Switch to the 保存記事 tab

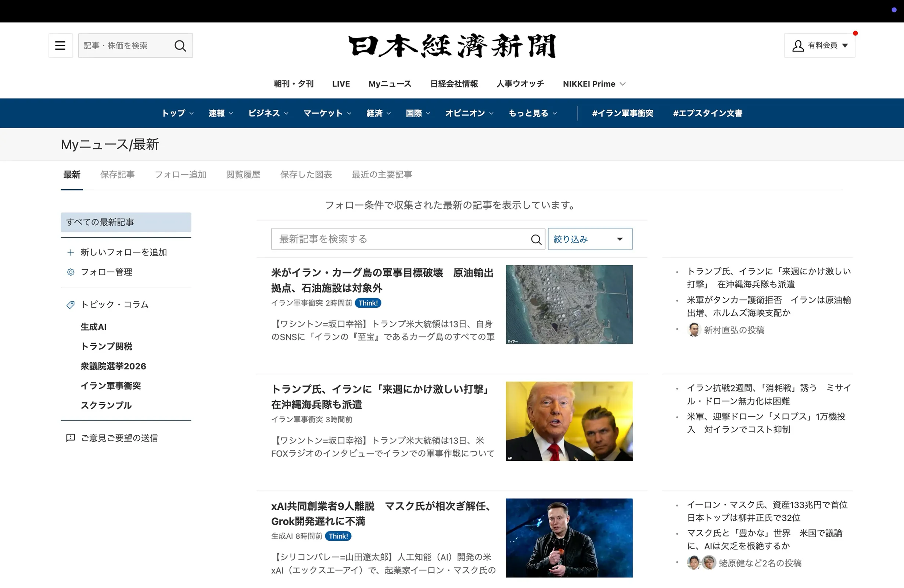click(x=117, y=174)
